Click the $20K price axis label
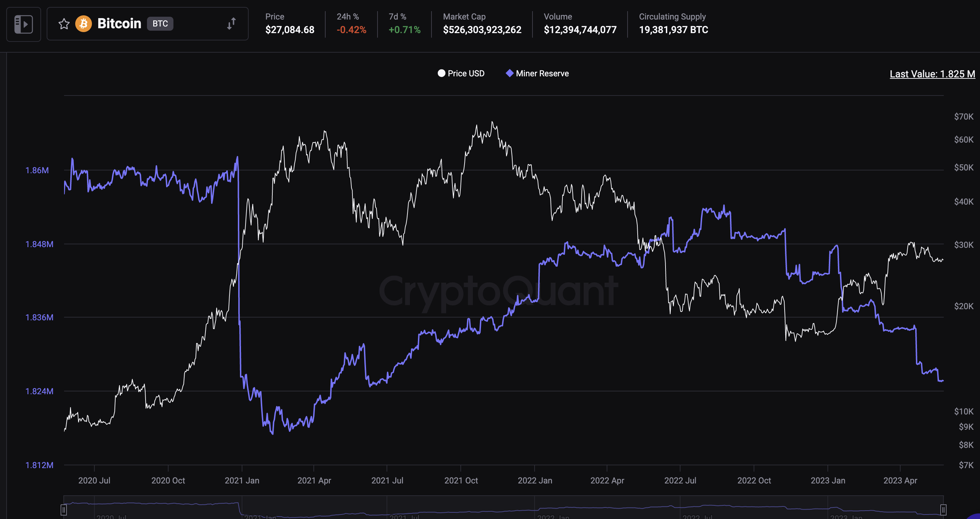 (964, 306)
